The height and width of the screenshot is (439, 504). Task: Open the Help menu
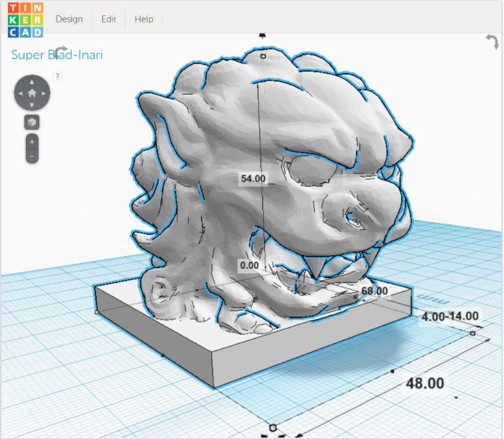pyautogui.click(x=144, y=19)
